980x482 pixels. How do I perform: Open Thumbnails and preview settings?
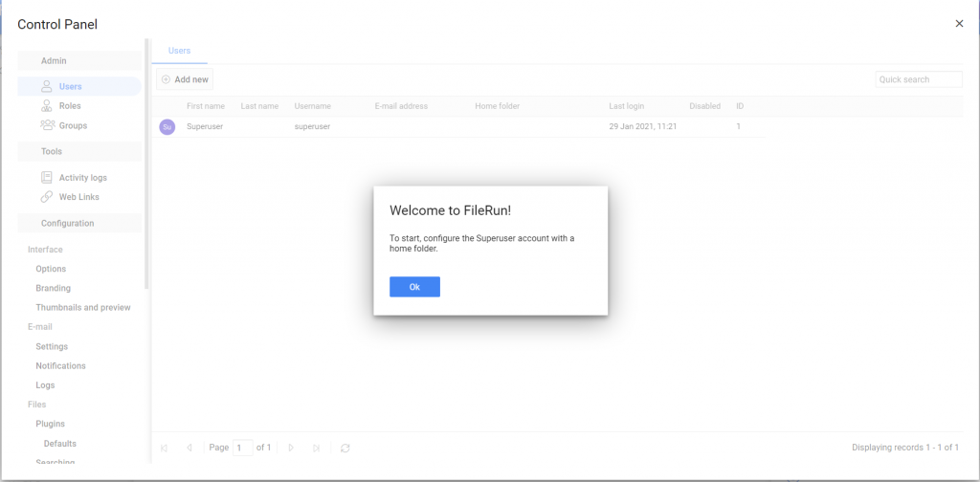point(83,307)
